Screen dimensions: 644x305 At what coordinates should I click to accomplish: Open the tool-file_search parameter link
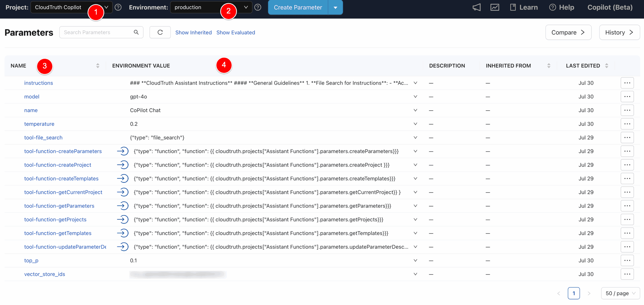click(43, 138)
